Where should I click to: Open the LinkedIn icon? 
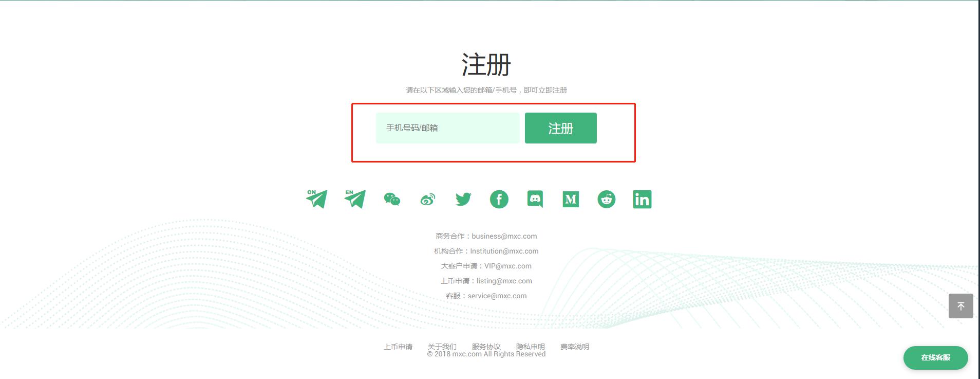(x=642, y=199)
